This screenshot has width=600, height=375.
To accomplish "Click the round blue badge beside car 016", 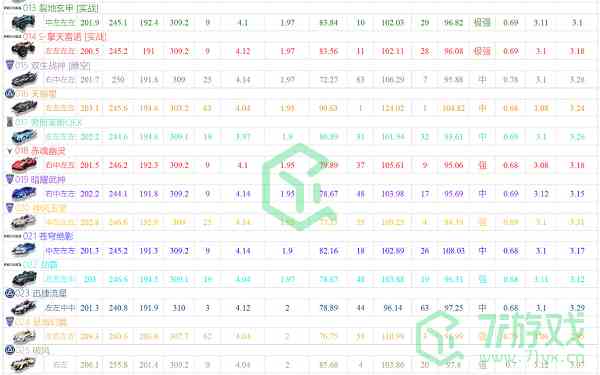I will click(10, 93).
